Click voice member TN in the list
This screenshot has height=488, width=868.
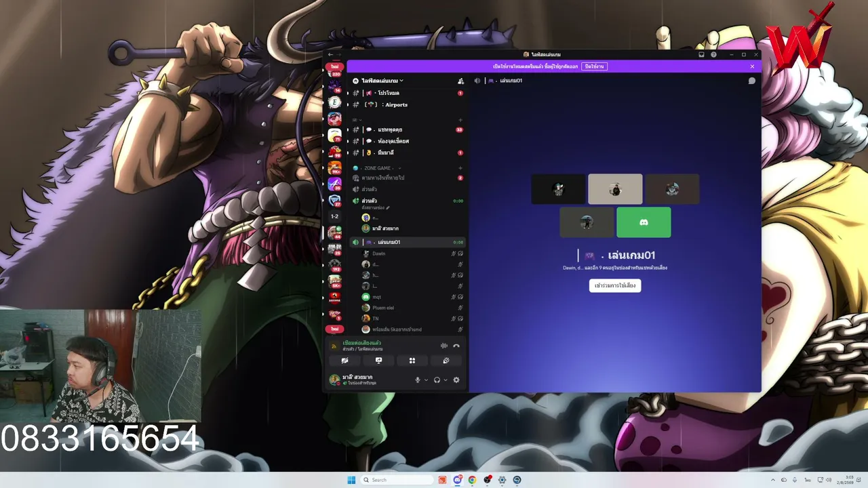[412, 319]
